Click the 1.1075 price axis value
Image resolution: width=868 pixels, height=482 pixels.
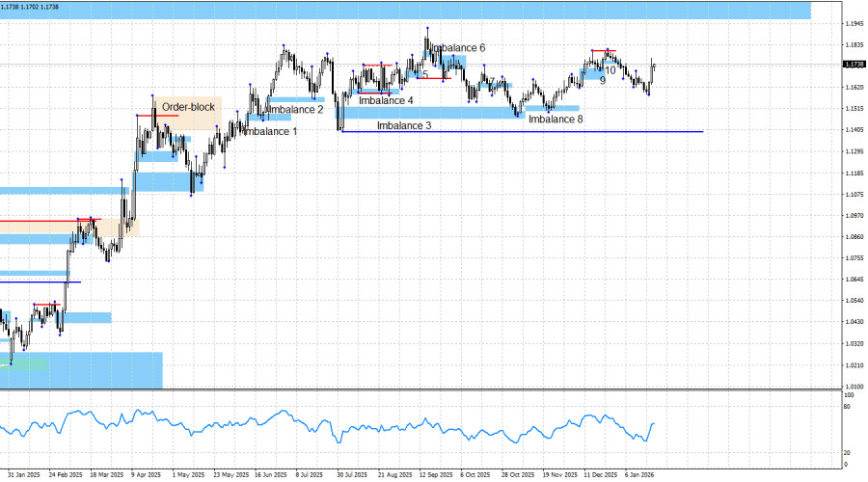tap(854, 194)
